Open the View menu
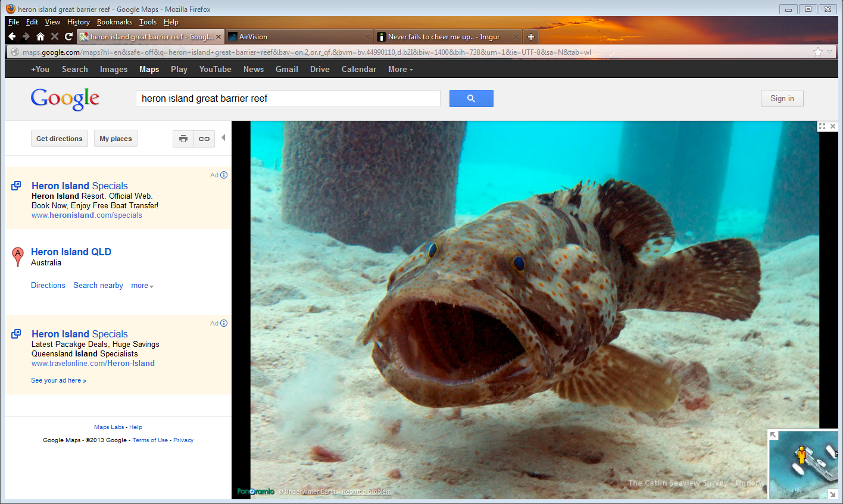Viewport: 843px width, 504px height. click(x=52, y=22)
